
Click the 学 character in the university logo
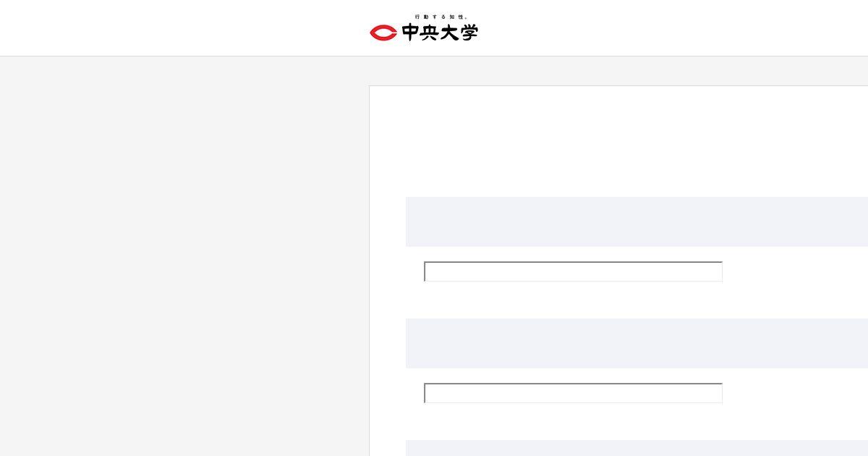[x=469, y=33]
